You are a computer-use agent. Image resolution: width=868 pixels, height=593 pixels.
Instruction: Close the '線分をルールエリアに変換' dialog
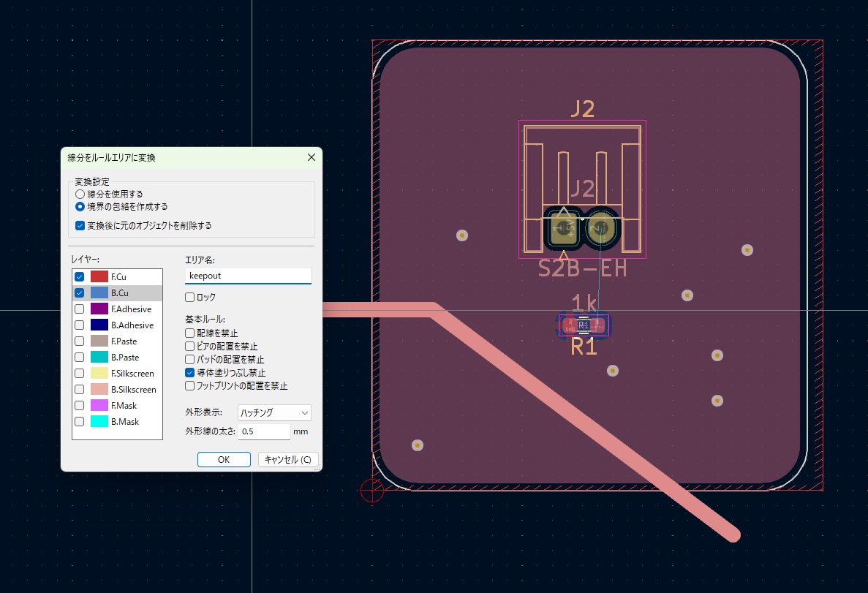tap(311, 158)
